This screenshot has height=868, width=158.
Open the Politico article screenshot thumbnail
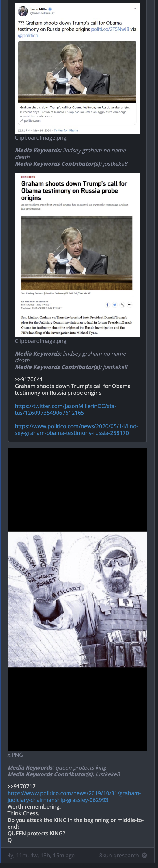coord(77,255)
